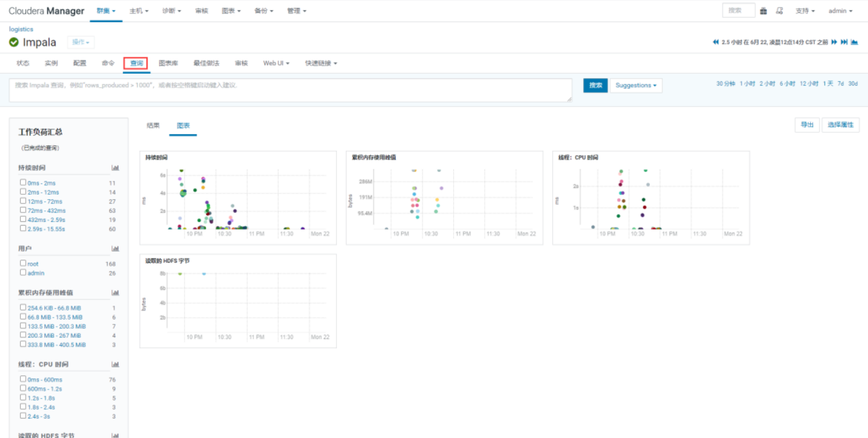
Task: Switch to the 结果 results tab
Action: [x=153, y=125]
